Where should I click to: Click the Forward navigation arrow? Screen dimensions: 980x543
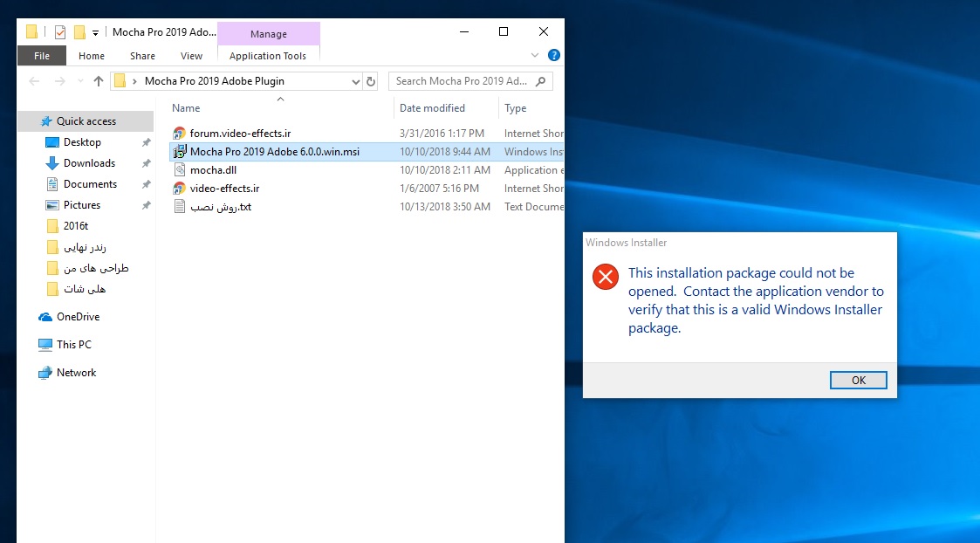(x=60, y=80)
